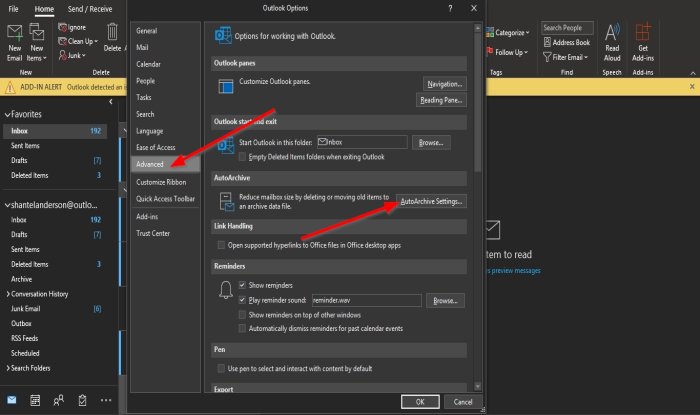
Task: Open the File tab
Action: [x=13, y=9]
